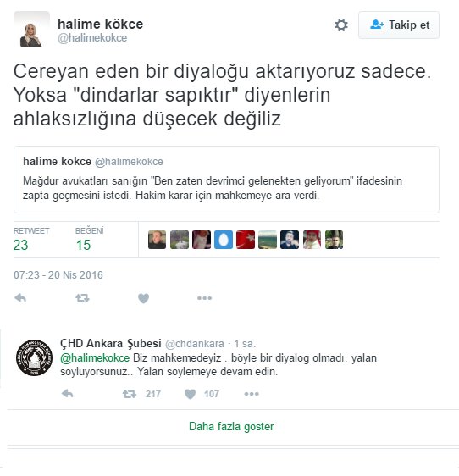
Task: Click the @halimekokce mention in reply
Action: 95,357
